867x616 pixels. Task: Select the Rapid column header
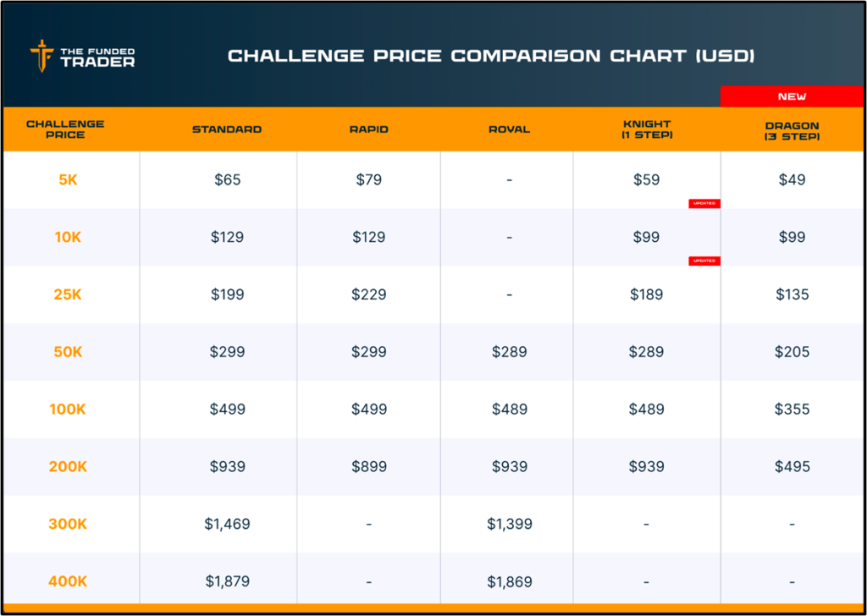click(x=369, y=129)
